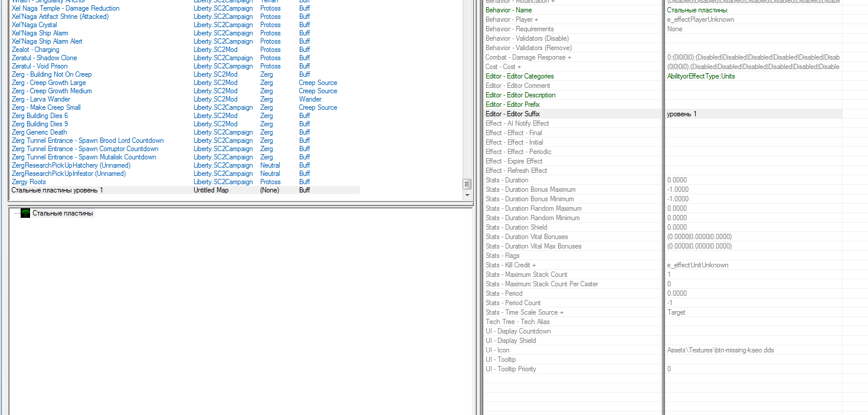Select the 'Stats - Duration' field
The width and height of the screenshot is (868, 415).
507,180
